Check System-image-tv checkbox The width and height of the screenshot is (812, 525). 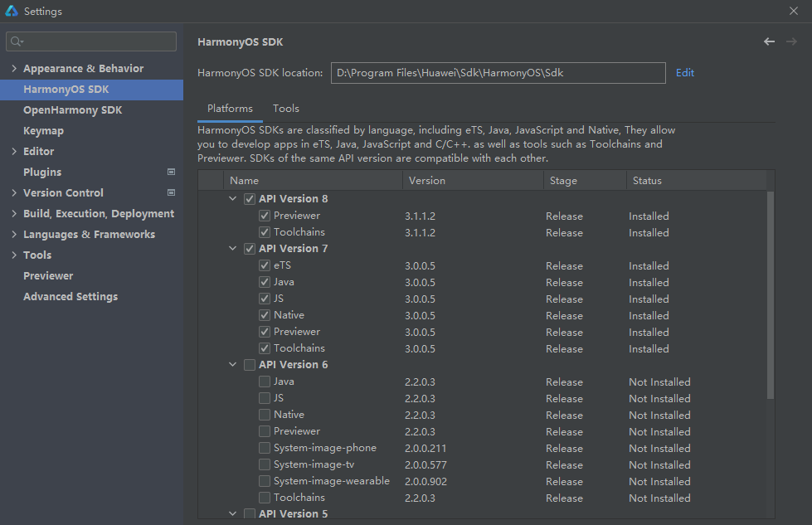(265, 464)
